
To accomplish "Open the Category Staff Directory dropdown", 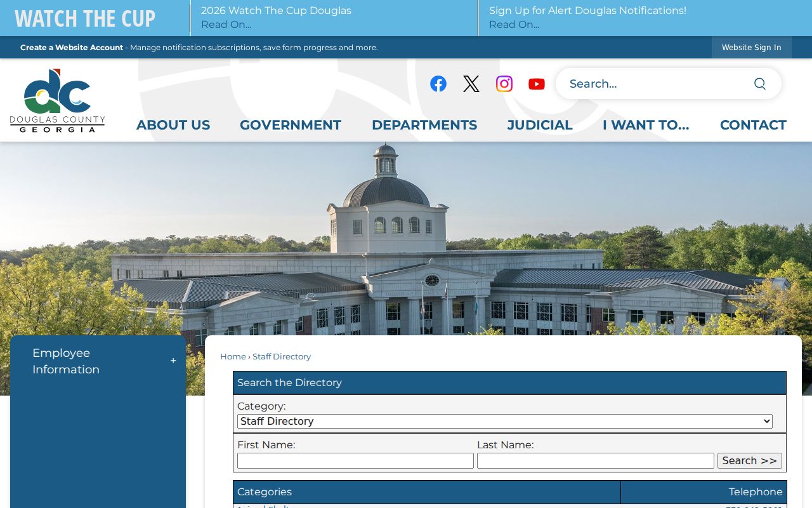I will tap(505, 421).
